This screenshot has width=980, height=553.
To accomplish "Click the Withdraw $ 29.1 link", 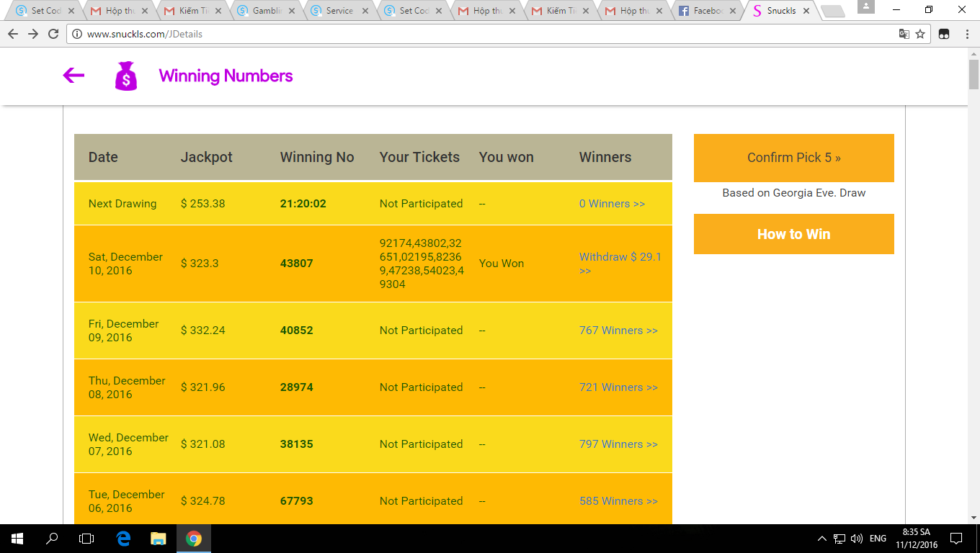I will click(620, 264).
